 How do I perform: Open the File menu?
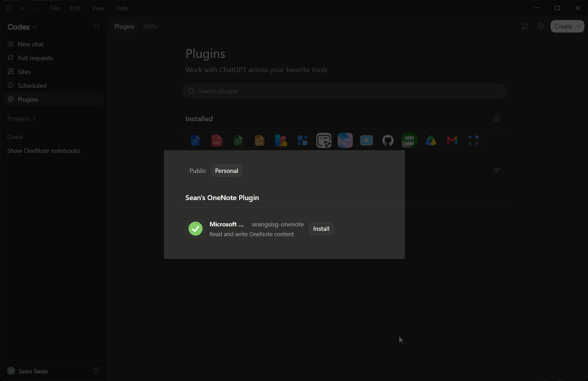pyautogui.click(x=55, y=8)
